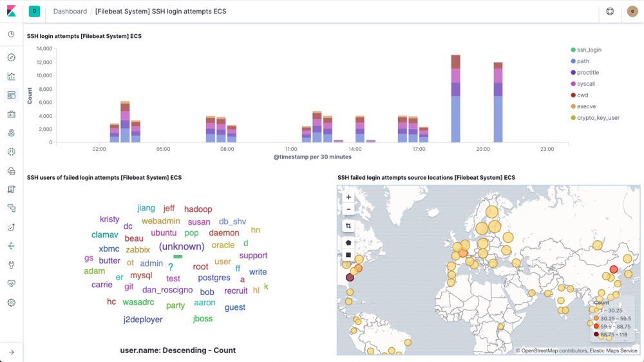The image size is (644, 362).
Task: Click the dark red circle on map
Action: click(x=350, y=278)
